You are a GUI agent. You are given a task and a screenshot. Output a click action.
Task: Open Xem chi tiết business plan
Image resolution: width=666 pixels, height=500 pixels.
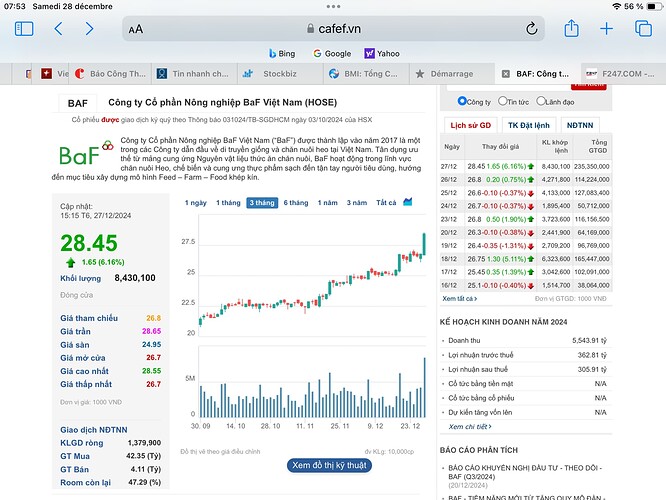pyautogui.click(x=470, y=427)
